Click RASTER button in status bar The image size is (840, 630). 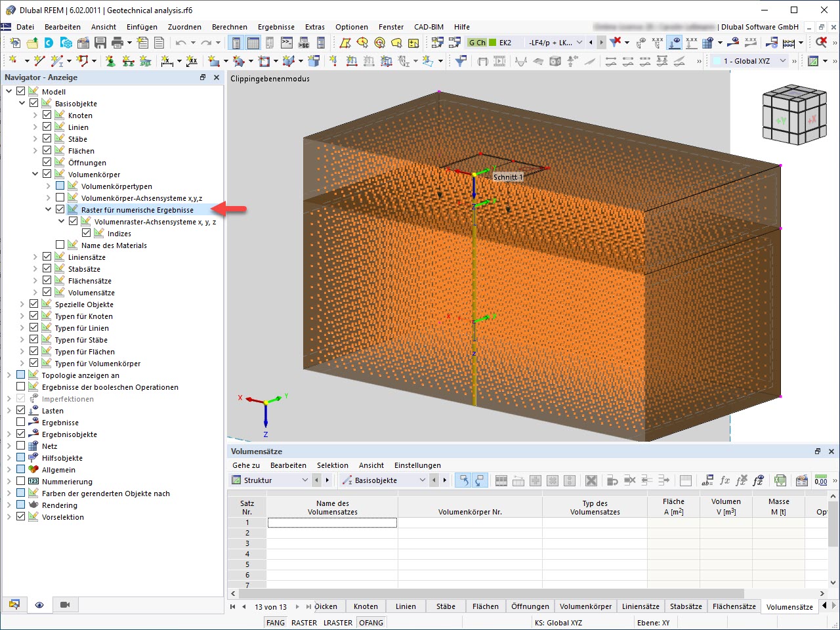(304, 623)
